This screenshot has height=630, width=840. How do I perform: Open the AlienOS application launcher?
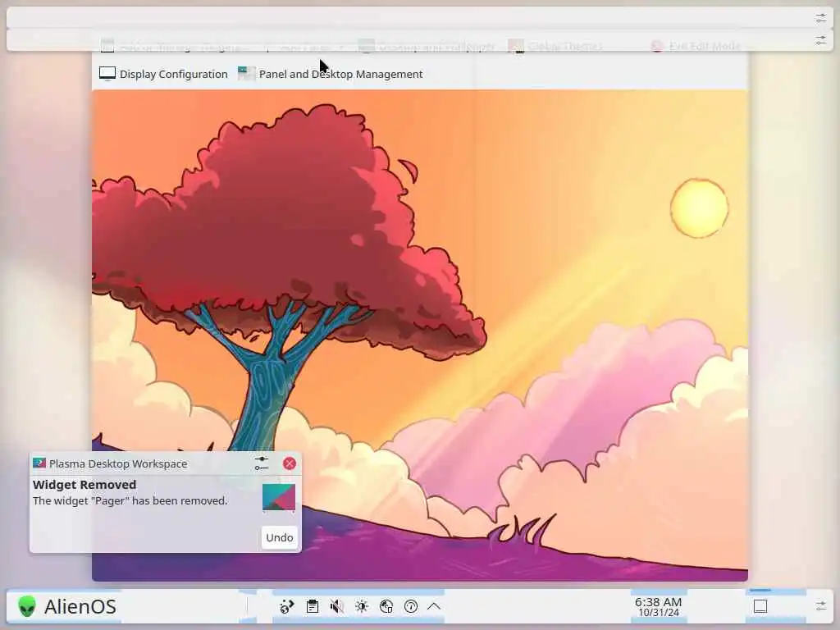click(67, 606)
